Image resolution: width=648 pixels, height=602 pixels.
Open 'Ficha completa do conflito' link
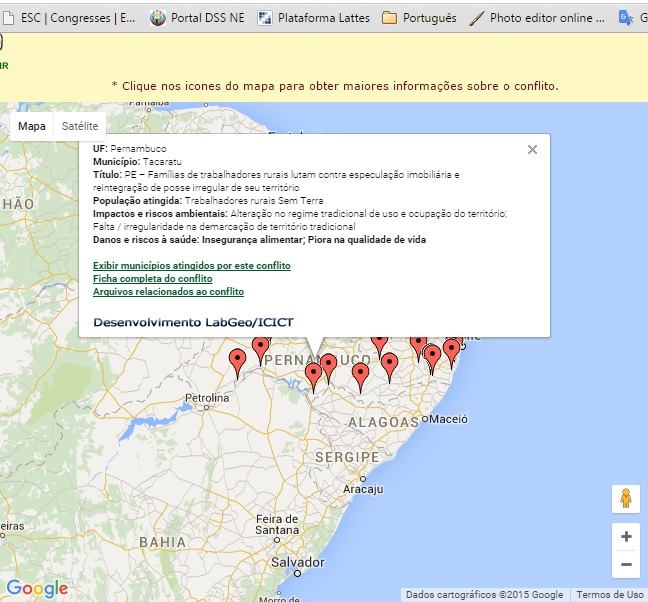pyautogui.click(x=152, y=279)
